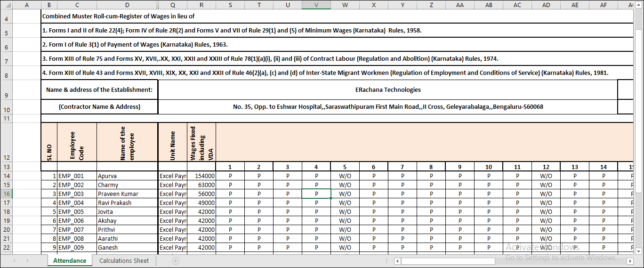Viewport: 644px width, 268px height.
Task: Click the day 5 header cell
Action: click(345, 167)
